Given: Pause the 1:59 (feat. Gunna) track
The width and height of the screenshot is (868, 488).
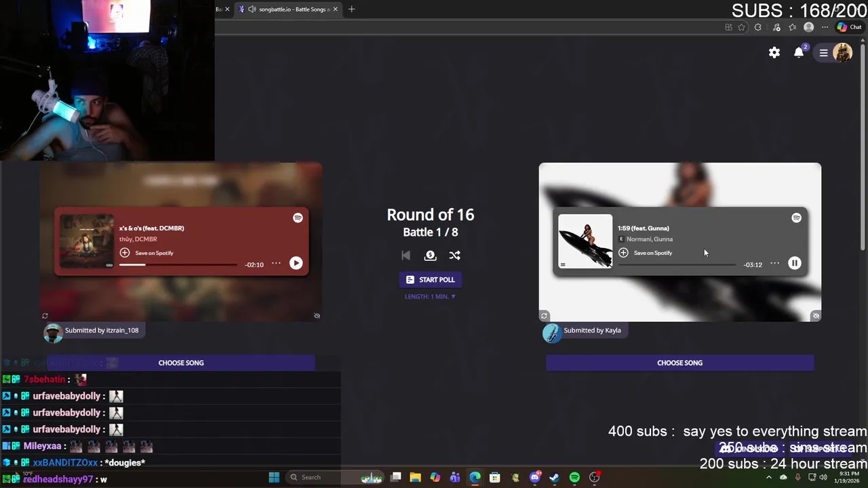Looking at the screenshot, I should pyautogui.click(x=795, y=263).
